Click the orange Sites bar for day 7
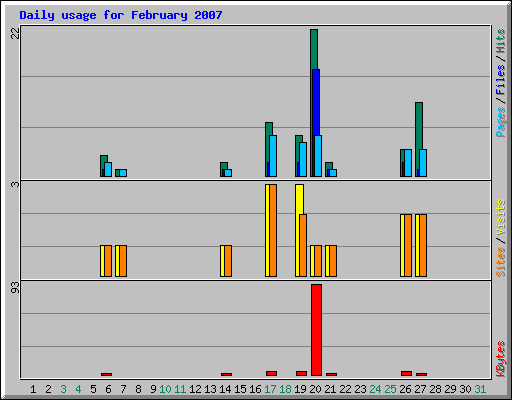 pyautogui.click(x=123, y=261)
